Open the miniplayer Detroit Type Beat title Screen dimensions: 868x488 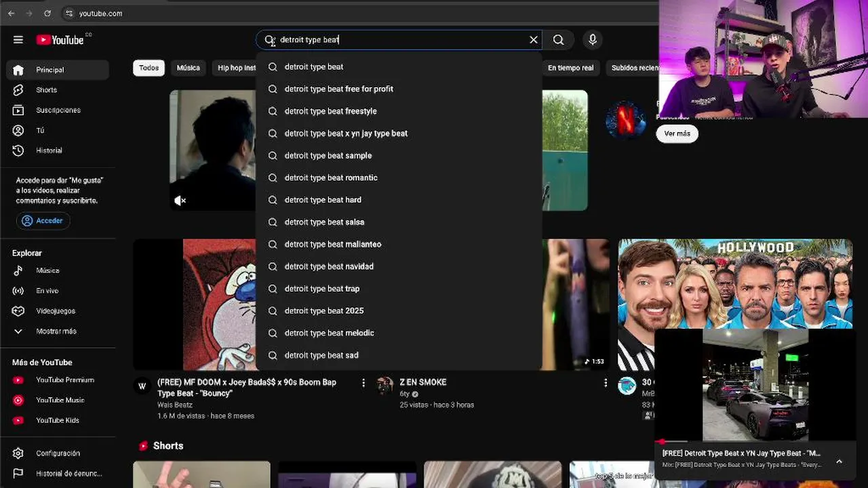741,453
